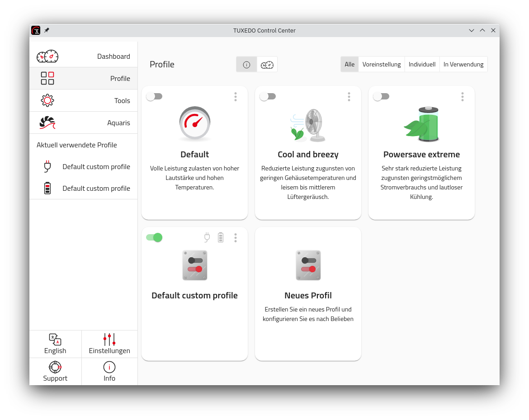Click 'Sehr stark reduzierte Leistung' description text

click(421, 183)
